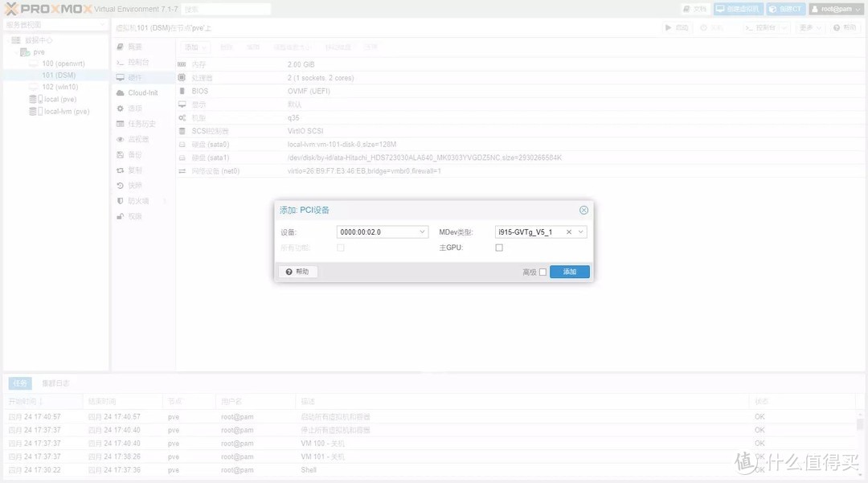Viewport: 868px width, 483px height.
Task: Select the 显示 display row
Action: 520,104
